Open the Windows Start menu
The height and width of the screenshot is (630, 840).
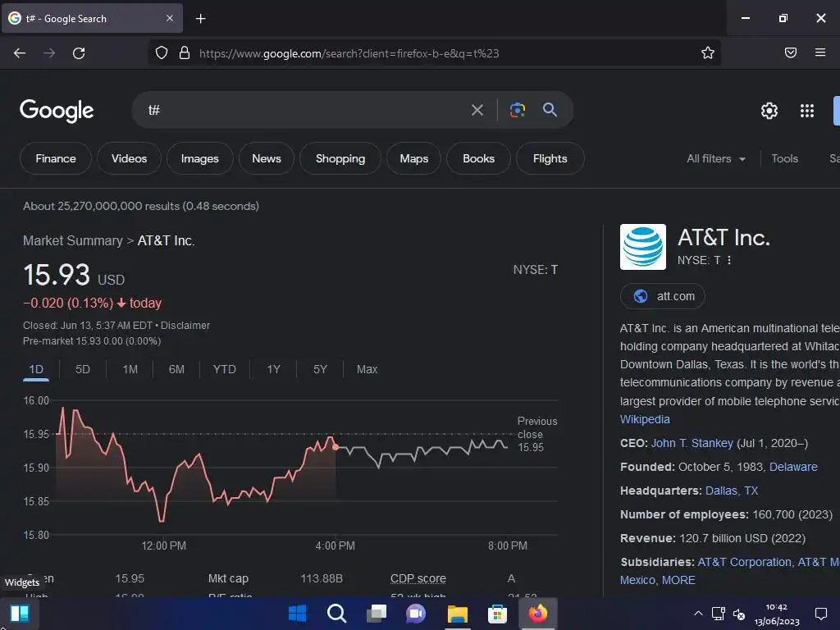pos(297,614)
